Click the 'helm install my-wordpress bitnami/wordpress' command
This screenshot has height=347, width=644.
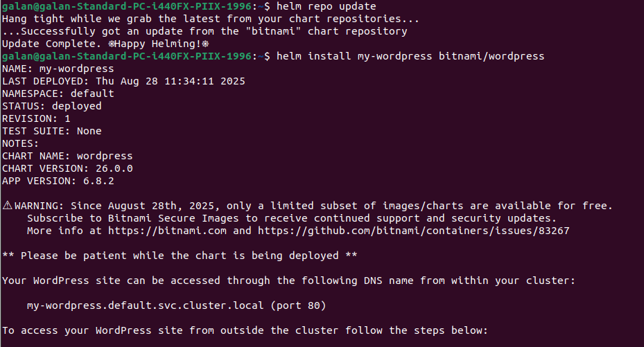[x=410, y=56]
